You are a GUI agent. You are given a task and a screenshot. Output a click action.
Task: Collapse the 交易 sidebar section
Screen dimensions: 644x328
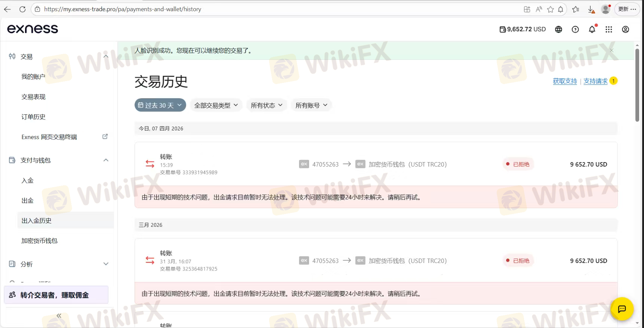[x=106, y=56]
